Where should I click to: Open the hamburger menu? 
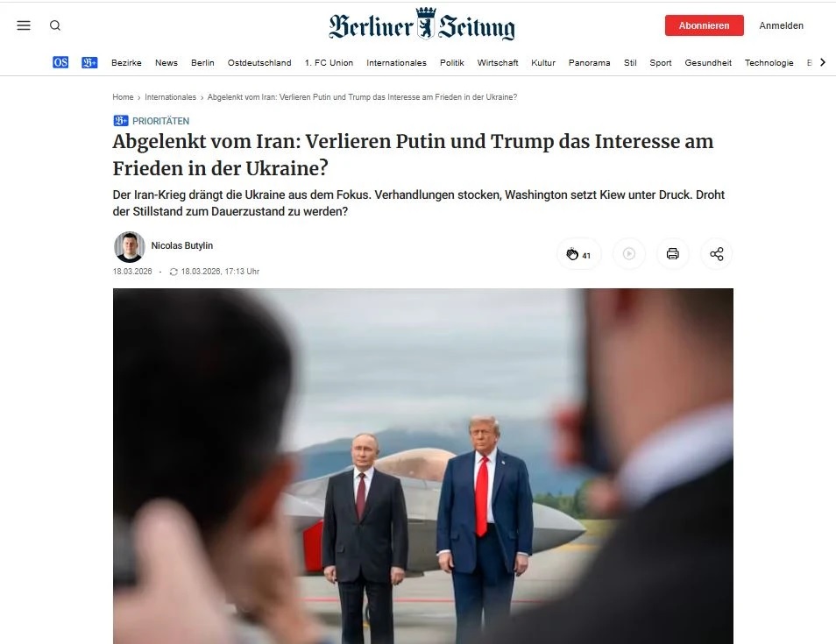[x=24, y=25]
